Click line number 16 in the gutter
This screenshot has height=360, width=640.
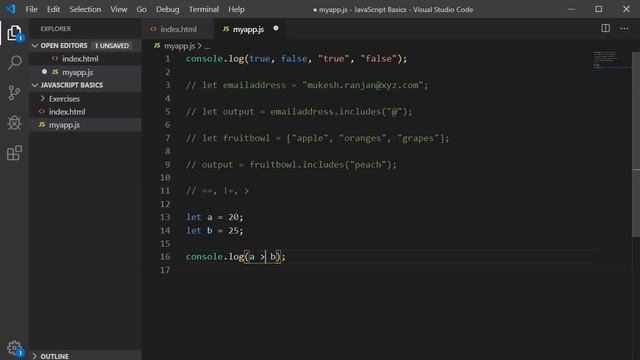[x=165, y=256]
